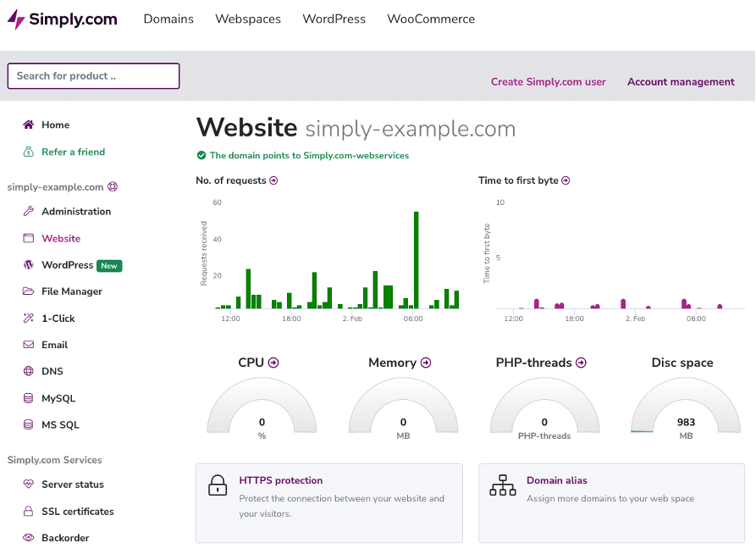Click the 'Simply.com Services' section heading
The width and height of the screenshot is (756, 554).
tap(54, 460)
